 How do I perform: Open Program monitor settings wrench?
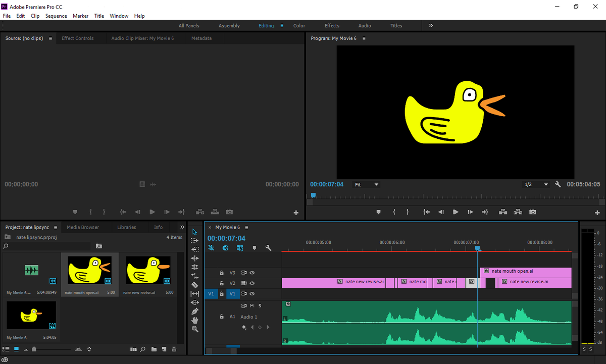tap(558, 184)
